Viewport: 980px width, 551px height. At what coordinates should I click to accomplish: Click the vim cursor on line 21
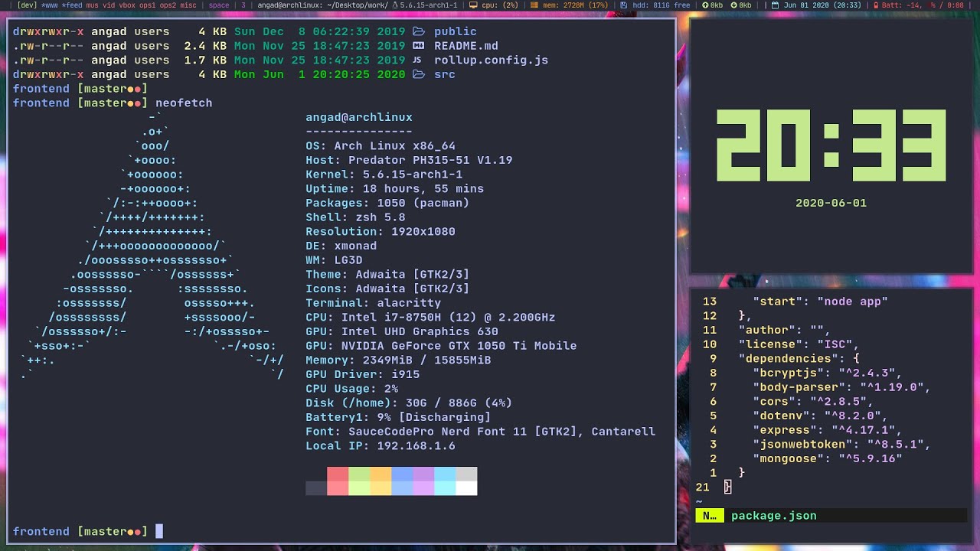[x=727, y=487]
